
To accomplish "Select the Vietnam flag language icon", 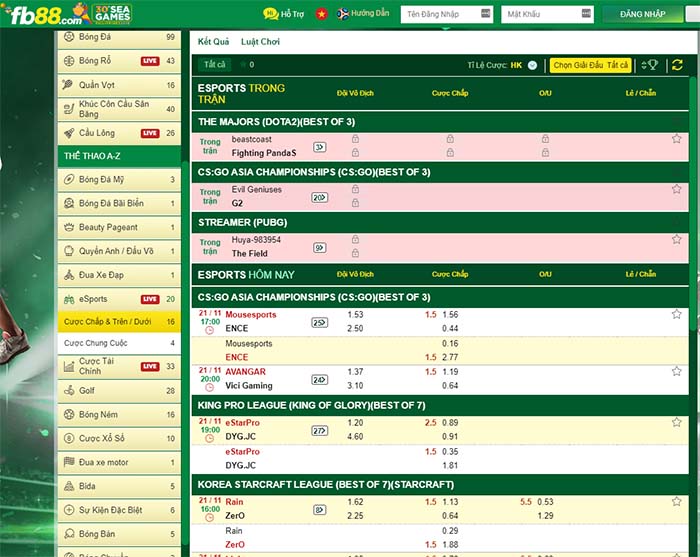I will click(x=321, y=14).
